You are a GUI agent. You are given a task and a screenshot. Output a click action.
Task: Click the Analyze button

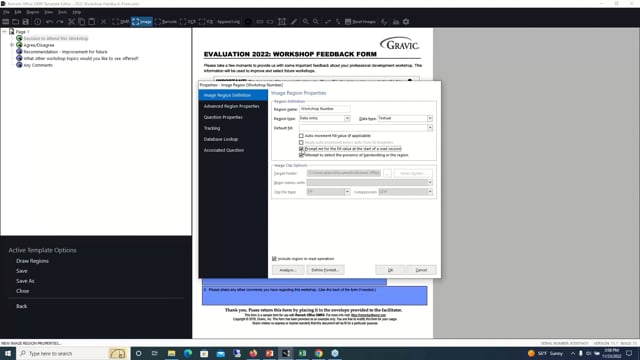click(x=288, y=270)
